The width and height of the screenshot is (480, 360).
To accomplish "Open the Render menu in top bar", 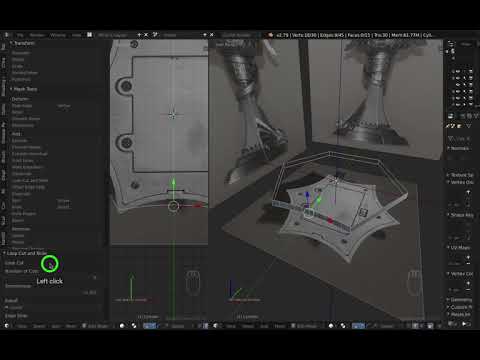I will [37, 35].
